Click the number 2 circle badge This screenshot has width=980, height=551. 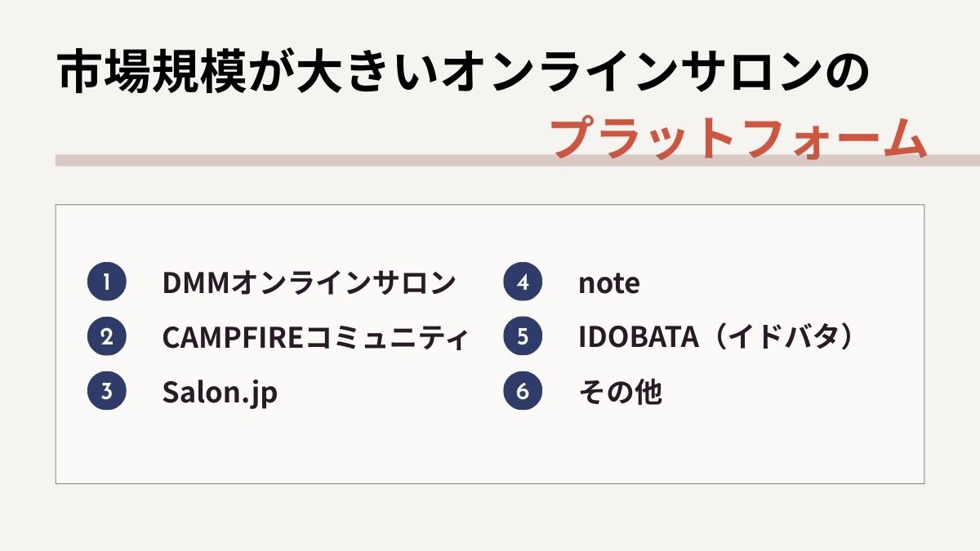point(107,337)
